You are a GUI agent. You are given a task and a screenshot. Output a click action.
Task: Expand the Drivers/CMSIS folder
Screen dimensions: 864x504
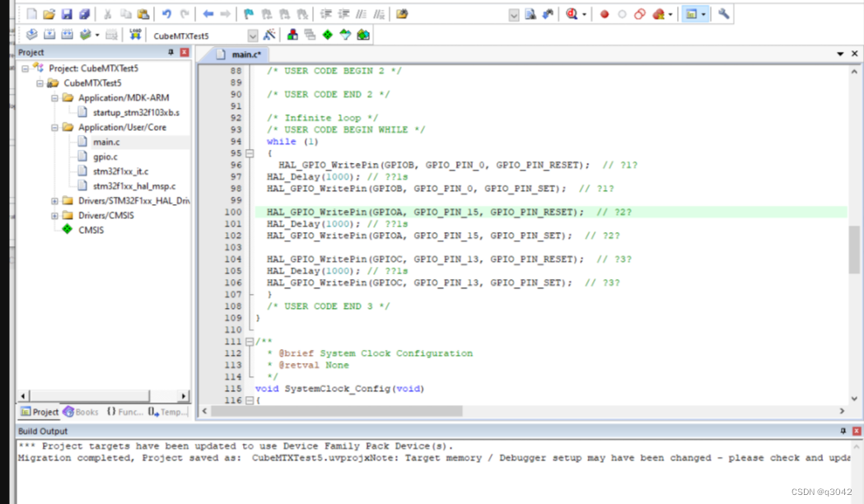click(x=54, y=216)
